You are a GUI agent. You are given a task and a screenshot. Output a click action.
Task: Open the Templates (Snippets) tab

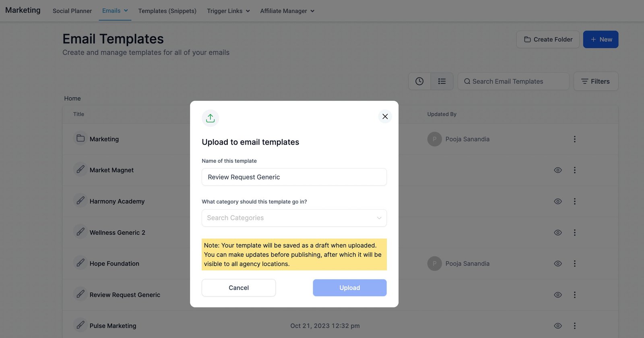point(167,11)
